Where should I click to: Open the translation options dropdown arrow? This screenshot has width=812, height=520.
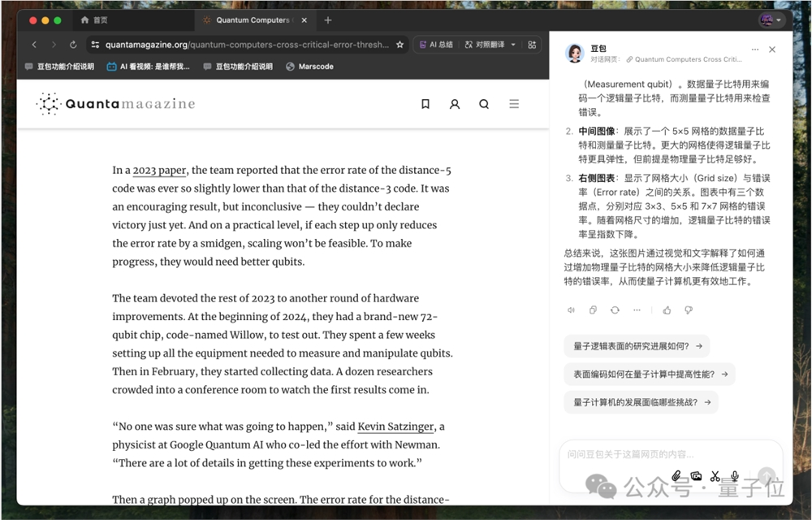(x=512, y=44)
